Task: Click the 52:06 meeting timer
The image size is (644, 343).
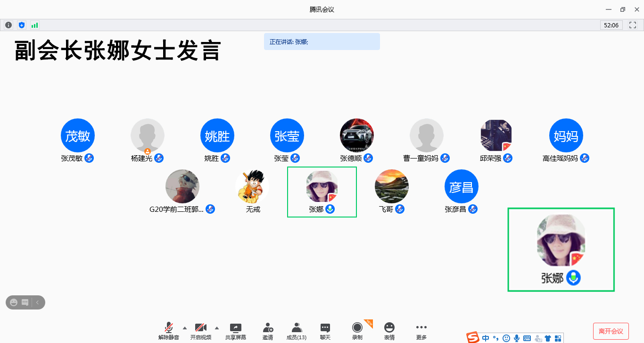Action: 611,25
